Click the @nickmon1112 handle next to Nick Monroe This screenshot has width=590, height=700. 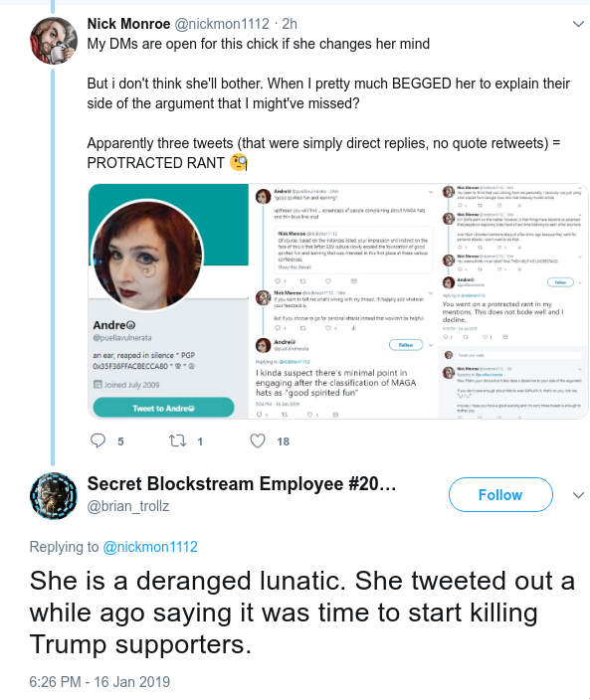coord(222,24)
